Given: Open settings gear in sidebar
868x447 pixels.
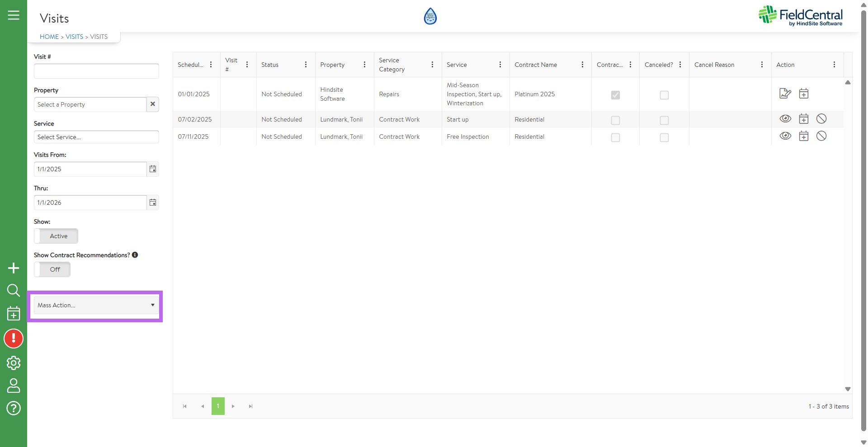Looking at the screenshot, I should click(x=14, y=363).
